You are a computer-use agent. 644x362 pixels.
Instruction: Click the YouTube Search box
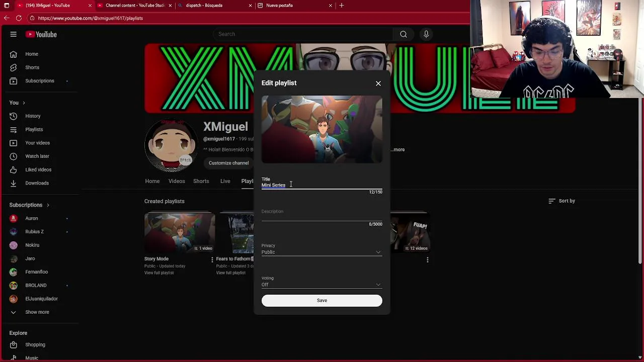(303, 34)
